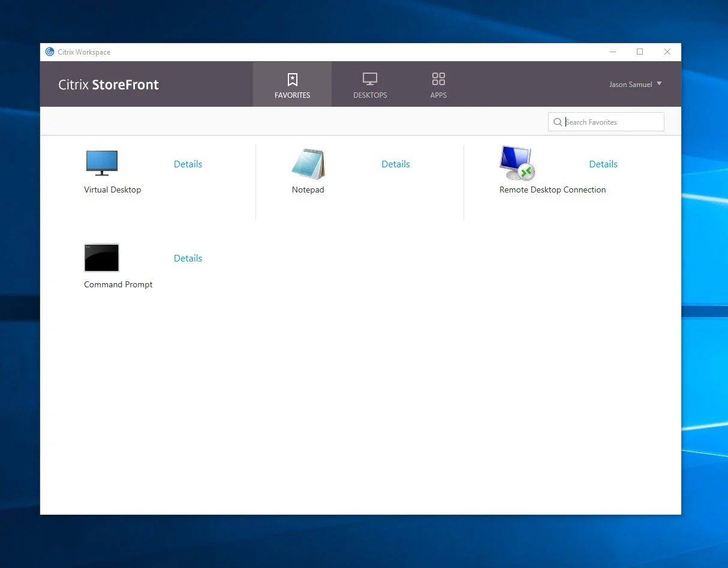Screen dimensions: 728x568
Task: Select the Notepad label
Action: coord(308,190)
